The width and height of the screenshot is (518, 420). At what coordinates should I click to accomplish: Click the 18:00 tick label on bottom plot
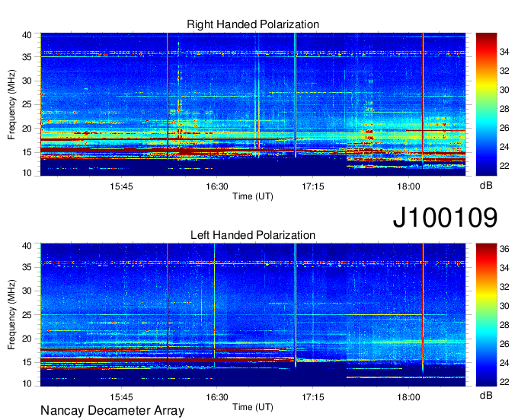pyautogui.click(x=408, y=397)
